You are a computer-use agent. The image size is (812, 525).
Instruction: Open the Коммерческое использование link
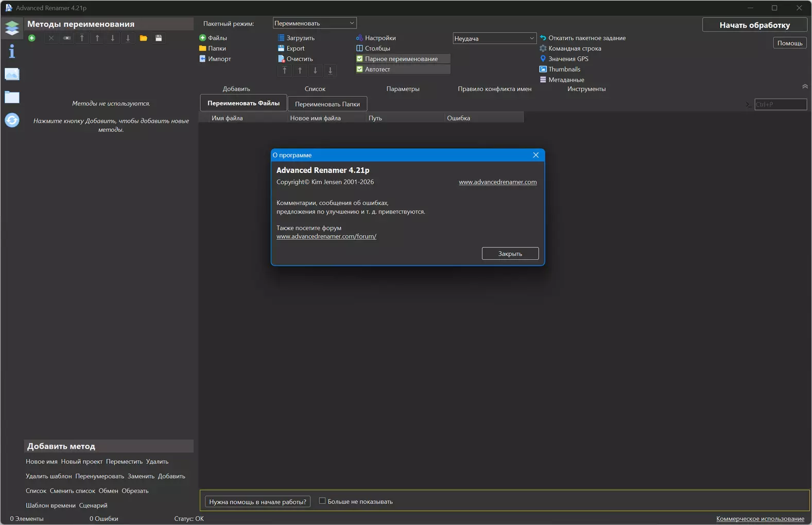[x=760, y=518]
